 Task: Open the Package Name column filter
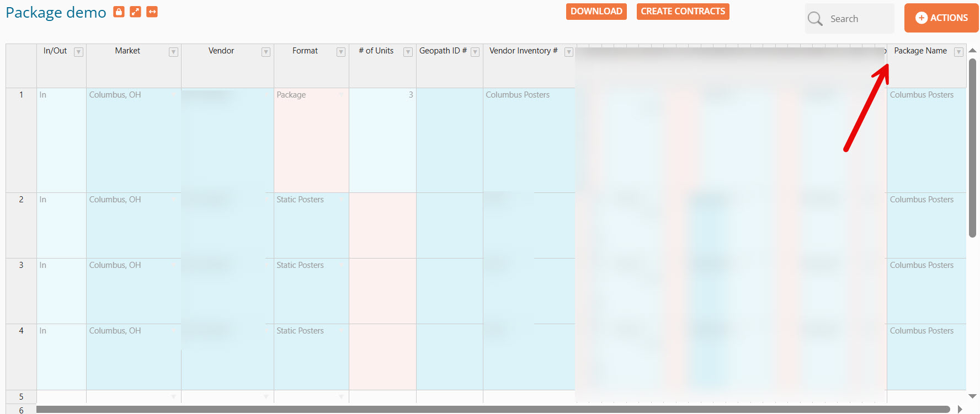(x=958, y=52)
